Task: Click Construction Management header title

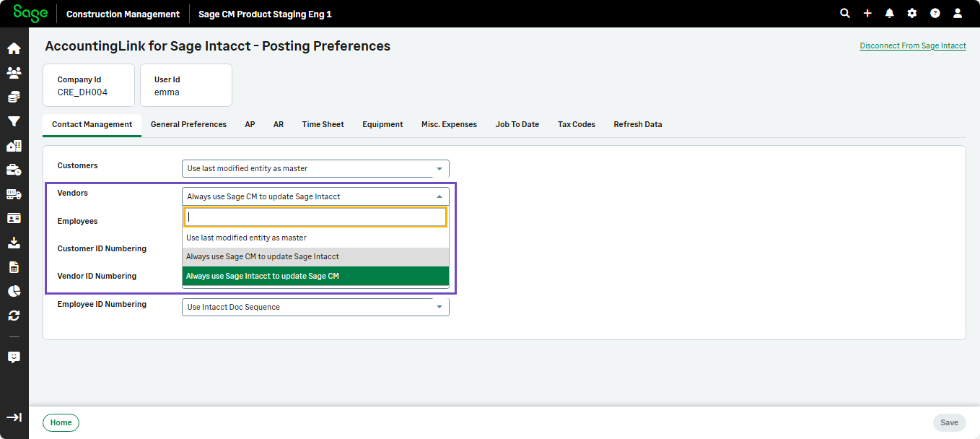Action: click(123, 14)
